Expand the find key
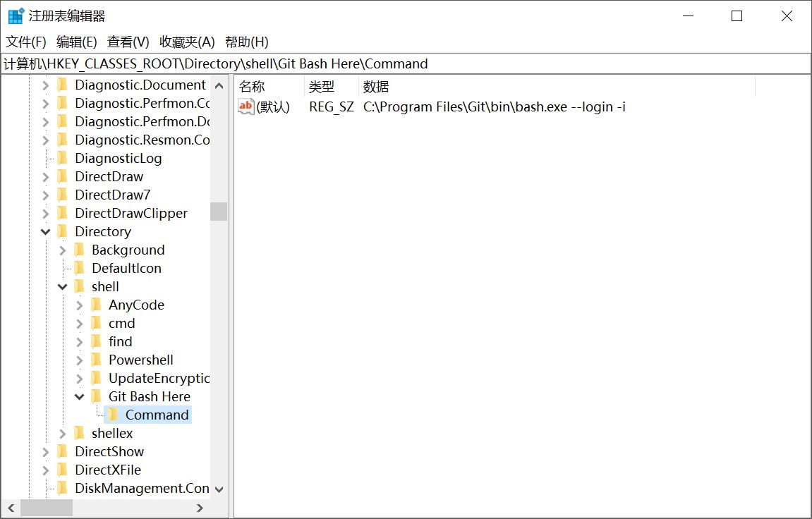This screenshot has height=519, width=812. (79, 341)
